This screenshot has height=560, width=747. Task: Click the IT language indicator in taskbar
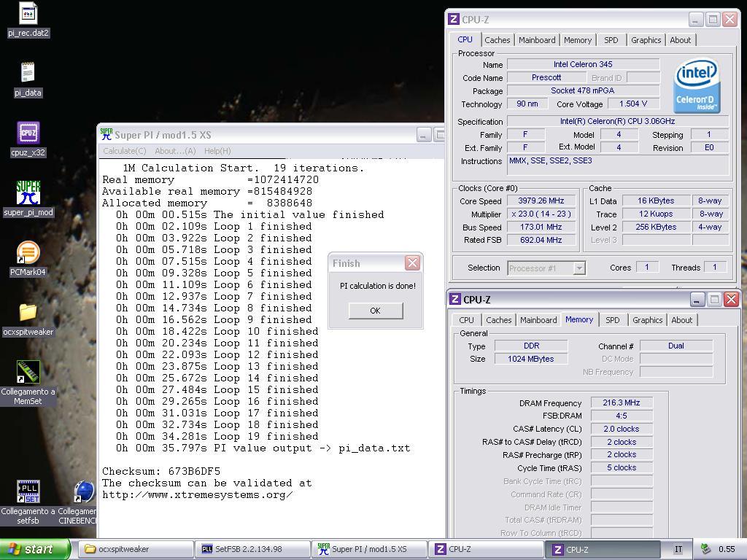[678, 549]
